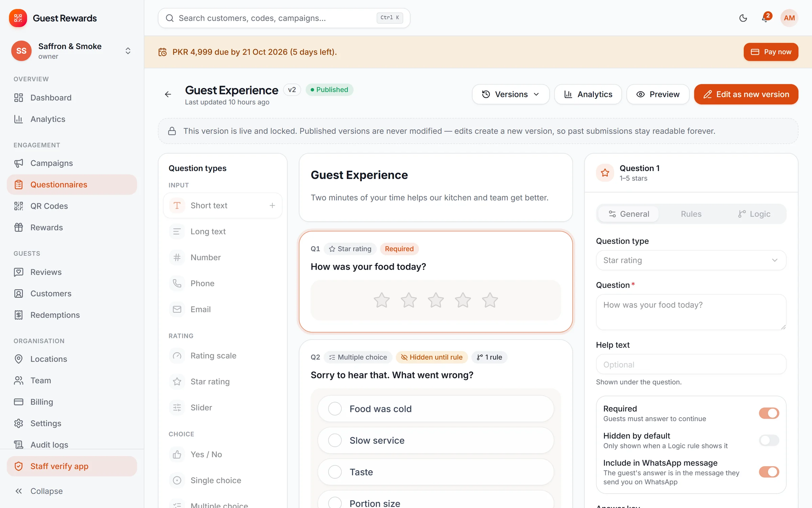812x508 pixels.
Task: Disable Include in WhatsApp message toggle
Action: pyautogui.click(x=769, y=472)
